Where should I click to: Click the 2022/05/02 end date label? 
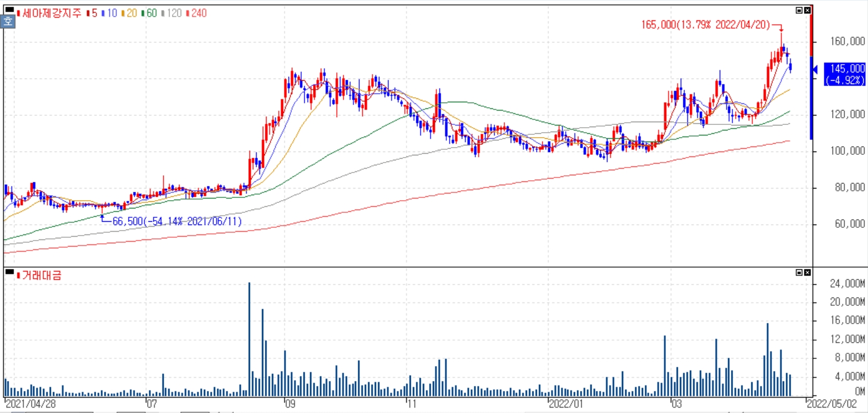coord(832,404)
